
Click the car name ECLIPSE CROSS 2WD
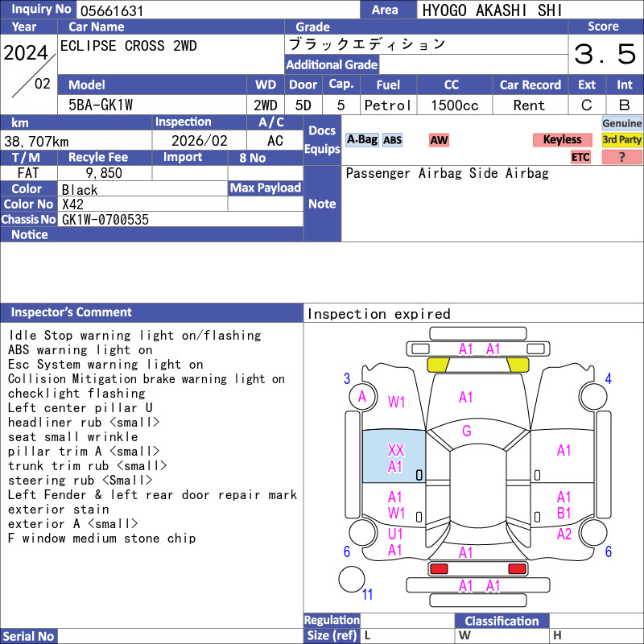click(129, 46)
